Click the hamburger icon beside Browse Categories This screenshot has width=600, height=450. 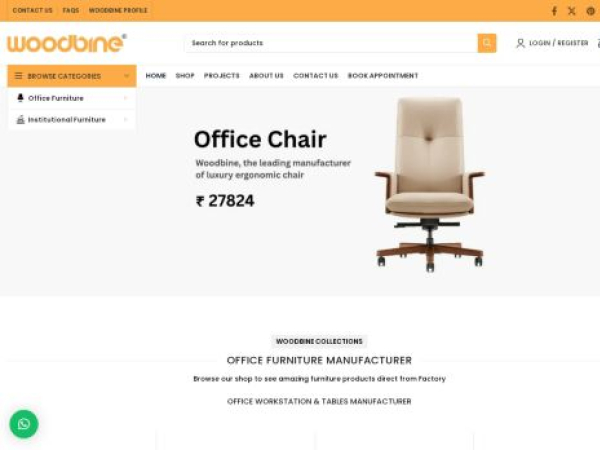[x=18, y=76]
